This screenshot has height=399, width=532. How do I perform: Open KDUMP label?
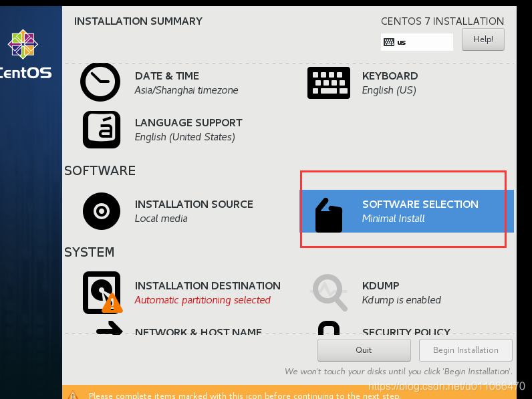coord(381,285)
